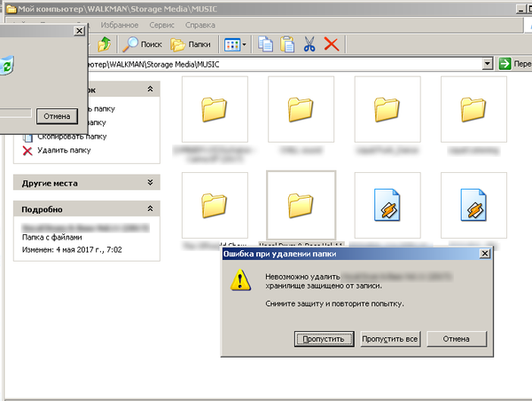This screenshot has height=401, width=532.
Task: Open the address bar dropdown arrow
Action: (488, 64)
